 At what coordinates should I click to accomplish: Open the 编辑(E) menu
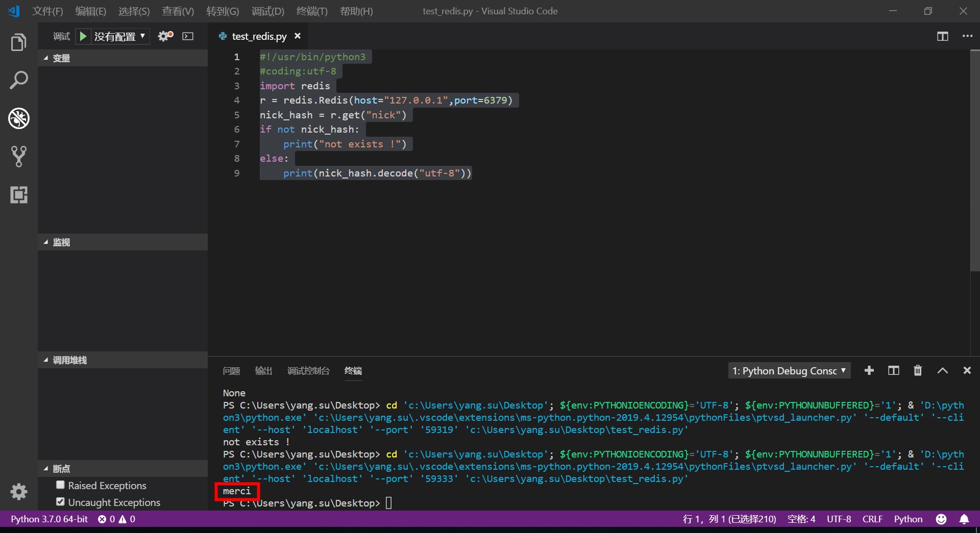pyautogui.click(x=90, y=11)
